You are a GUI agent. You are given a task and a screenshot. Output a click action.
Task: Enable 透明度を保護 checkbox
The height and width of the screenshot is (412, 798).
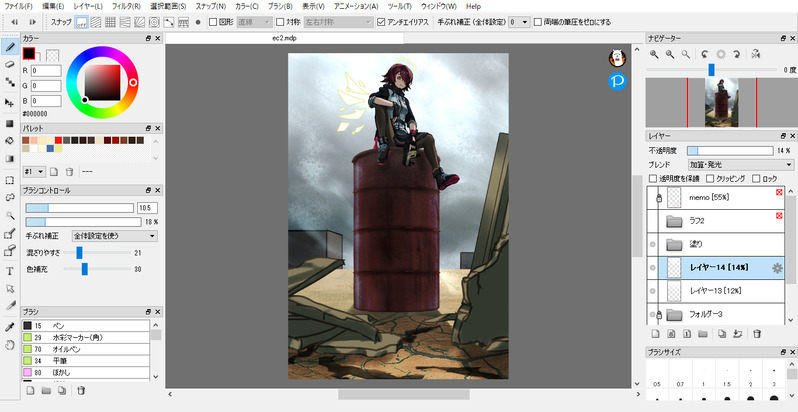click(x=653, y=179)
